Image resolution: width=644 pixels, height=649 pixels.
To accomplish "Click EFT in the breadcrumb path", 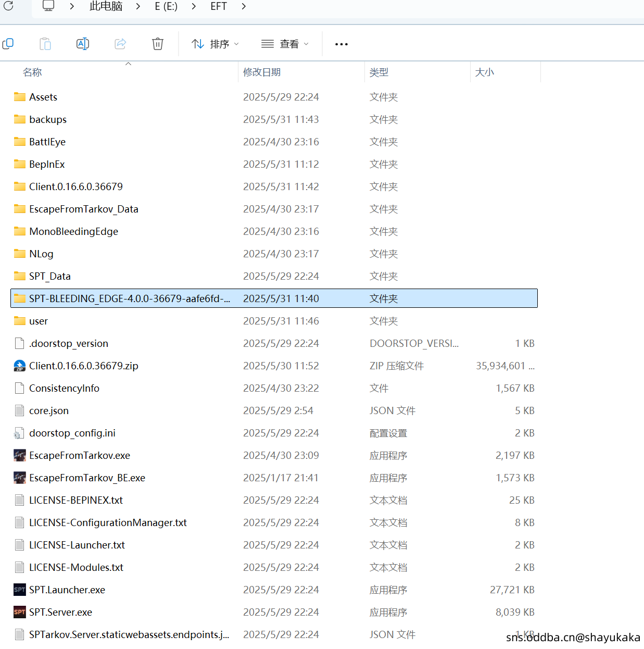I will [219, 6].
